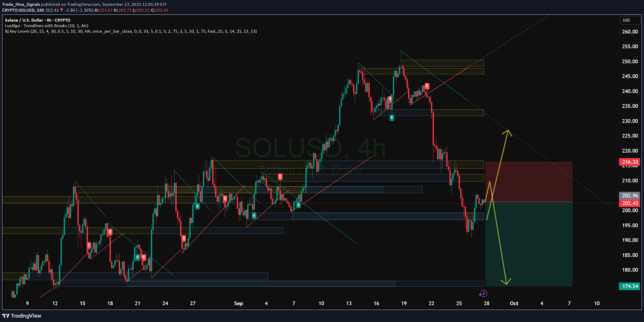
Task: Click the 19 date label on the time axis
Action: point(404,303)
